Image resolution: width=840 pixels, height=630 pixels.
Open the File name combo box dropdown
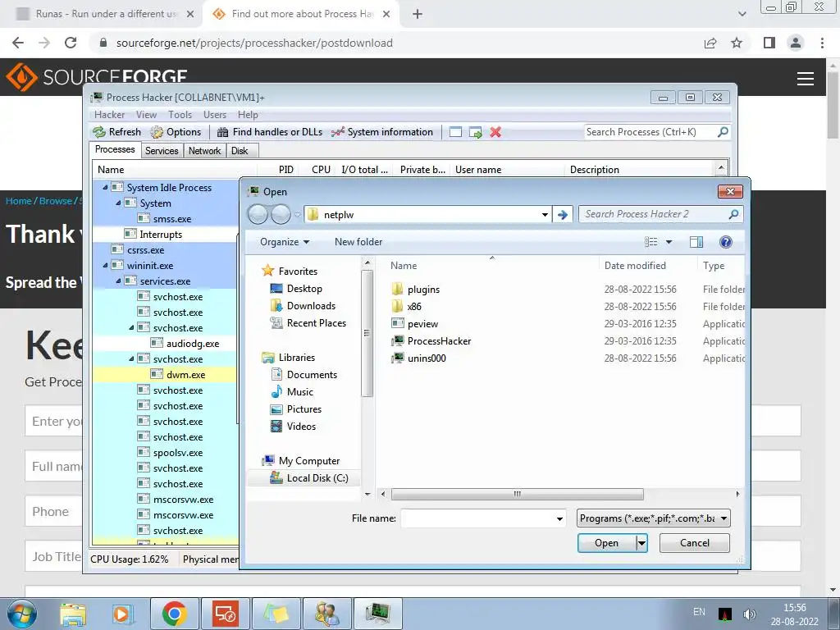559,518
